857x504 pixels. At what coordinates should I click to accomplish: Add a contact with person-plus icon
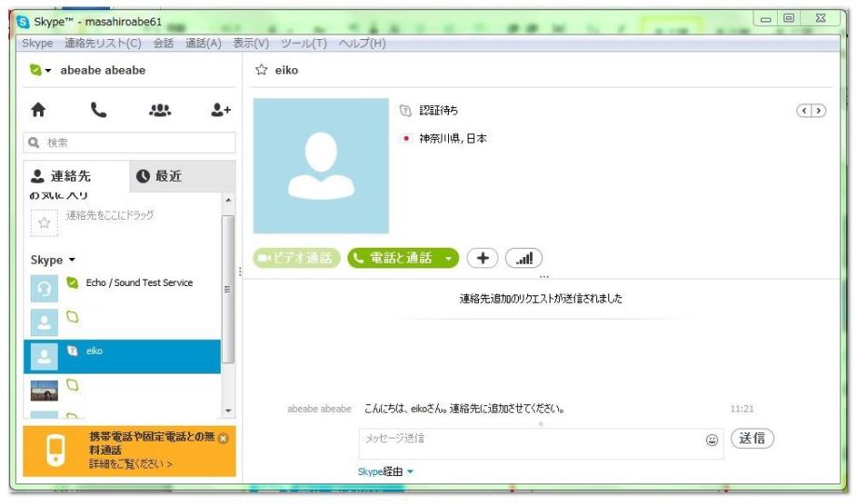tap(221, 110)
